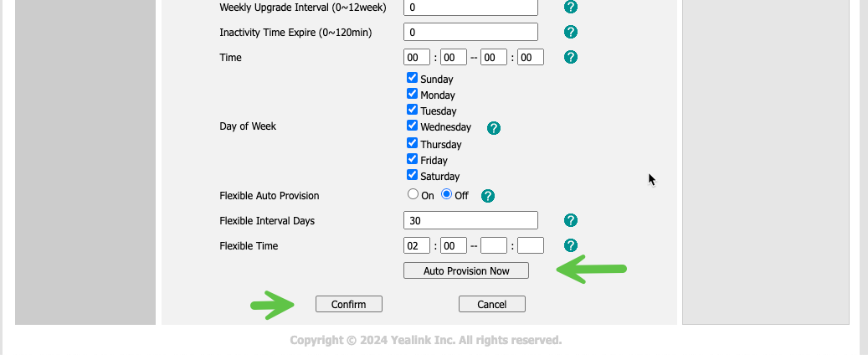Image resolution: width=868 pixels, height=355 pixels.
Task: Disable the Monday checkbox
Action: coord(412,94)
